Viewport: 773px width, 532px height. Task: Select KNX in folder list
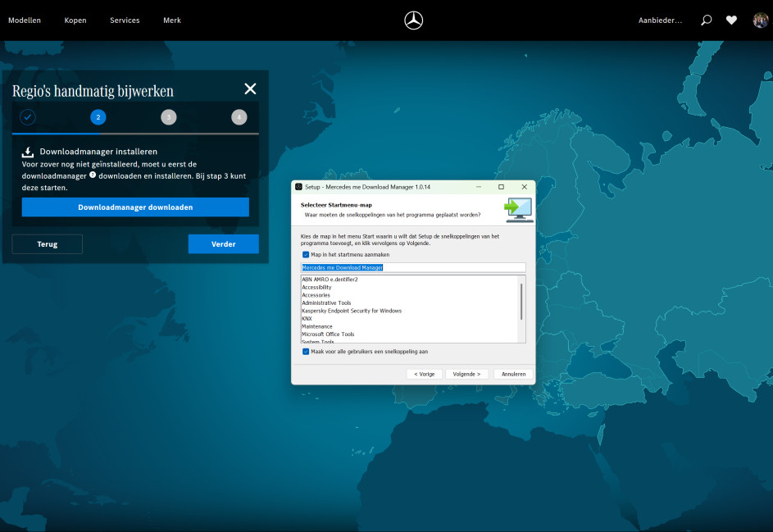(x=307, y=319)
